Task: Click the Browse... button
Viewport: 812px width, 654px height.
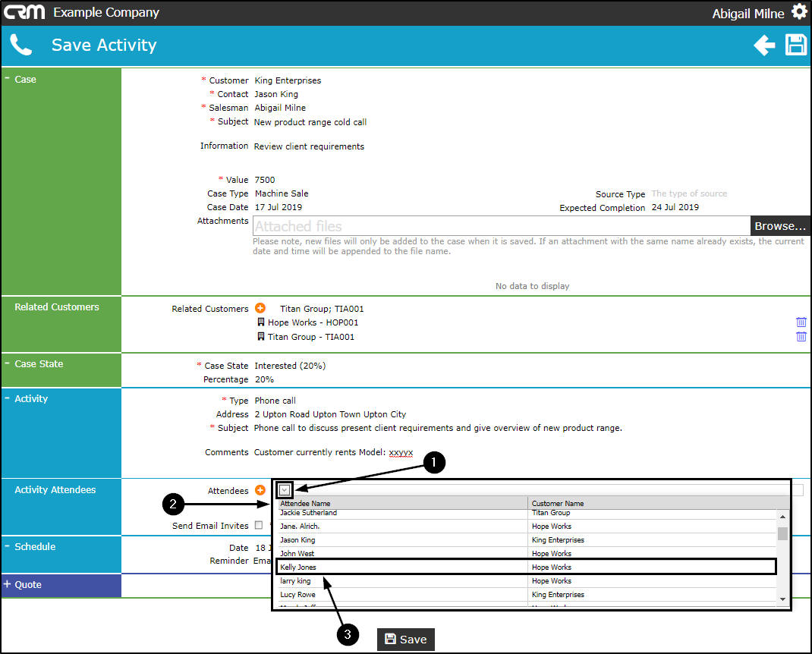Action: [780, 226]
